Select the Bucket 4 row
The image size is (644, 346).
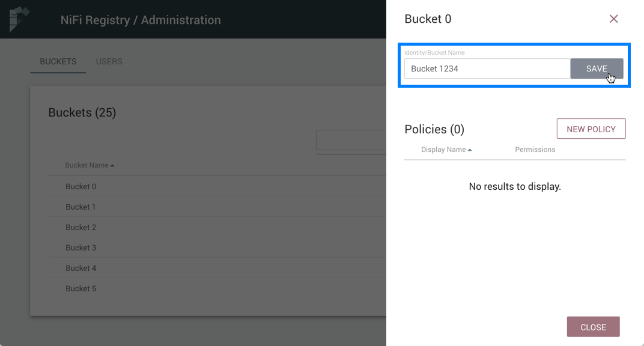pyautogui.click(x=217, y=268)
